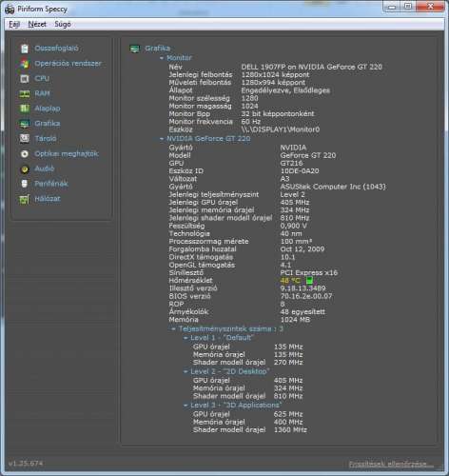Select the 70.16.2e.00.07 BIOS version value
This screenshot has width=449, height=476.
306,296
